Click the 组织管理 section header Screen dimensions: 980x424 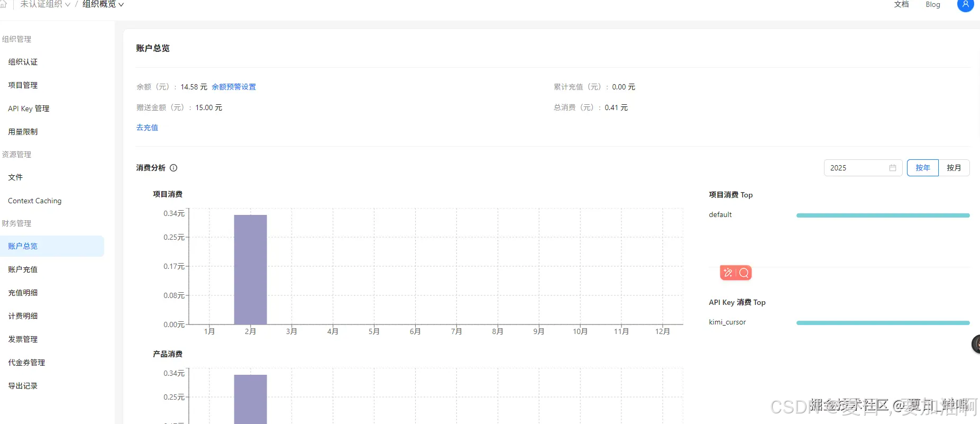(x=16, y=39)
